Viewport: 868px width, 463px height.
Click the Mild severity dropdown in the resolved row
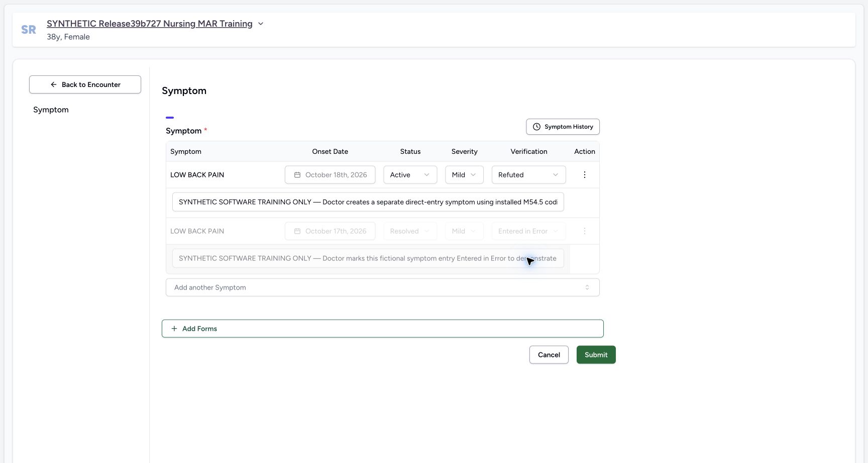464,231
